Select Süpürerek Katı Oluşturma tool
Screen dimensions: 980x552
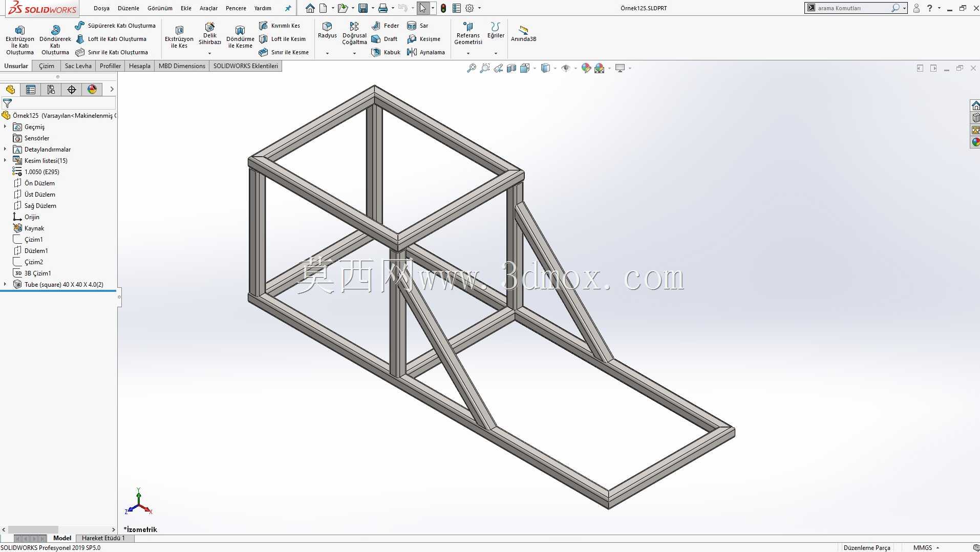pos(115,26)
